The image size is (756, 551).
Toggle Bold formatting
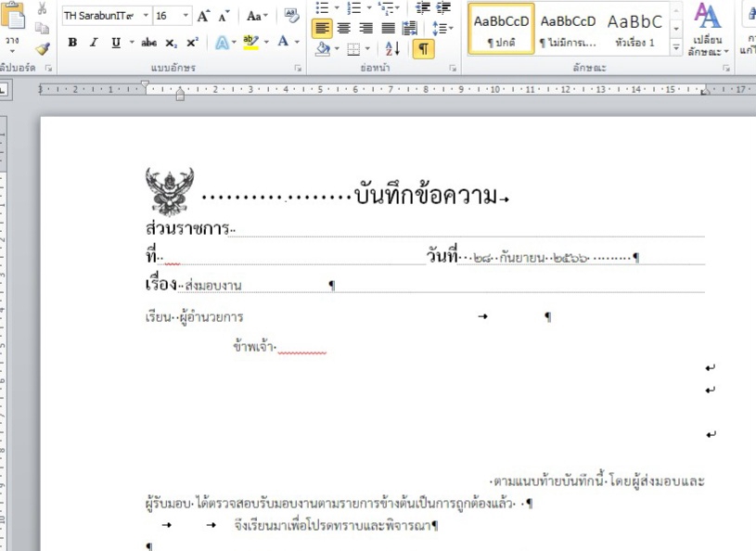(72, 43)
